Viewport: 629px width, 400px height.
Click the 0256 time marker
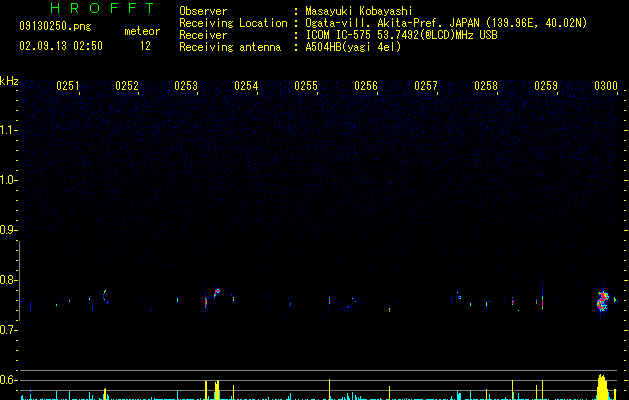(x=366, y=86)
